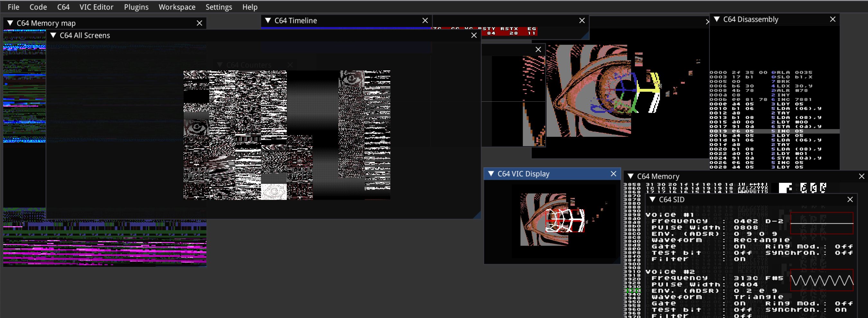
Task: Click the C64 Memory map title bar
Action: tap(104, 23)
